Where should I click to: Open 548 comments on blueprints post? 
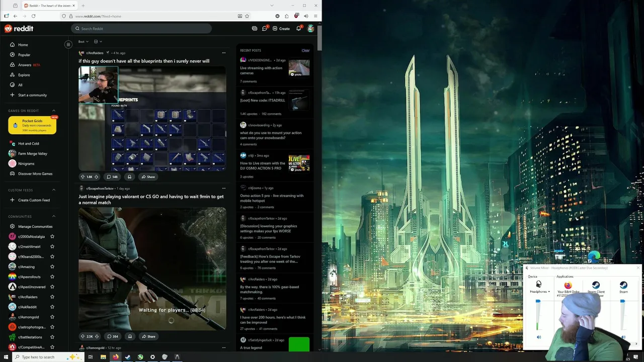pos(112,177)
